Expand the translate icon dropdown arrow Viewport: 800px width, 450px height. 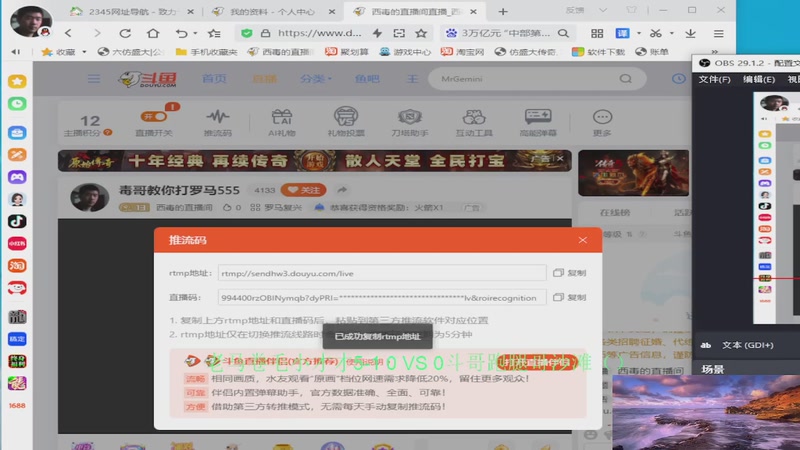point(639,33)
